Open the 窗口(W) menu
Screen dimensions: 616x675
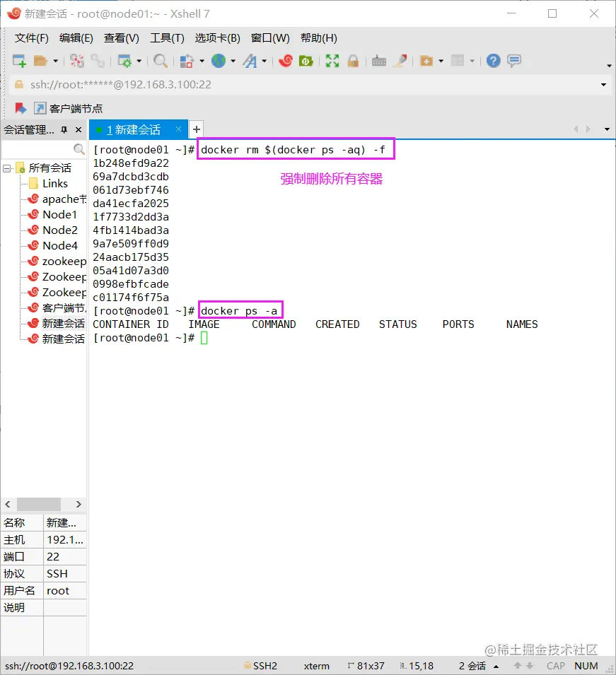tap(270, 38)
